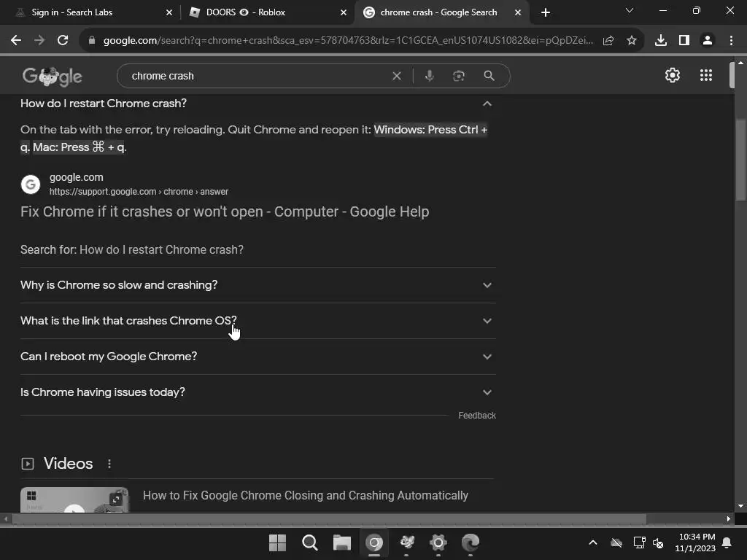Open the notifications bell
Viewport: 747px width, 560px height.
point(727,542)
